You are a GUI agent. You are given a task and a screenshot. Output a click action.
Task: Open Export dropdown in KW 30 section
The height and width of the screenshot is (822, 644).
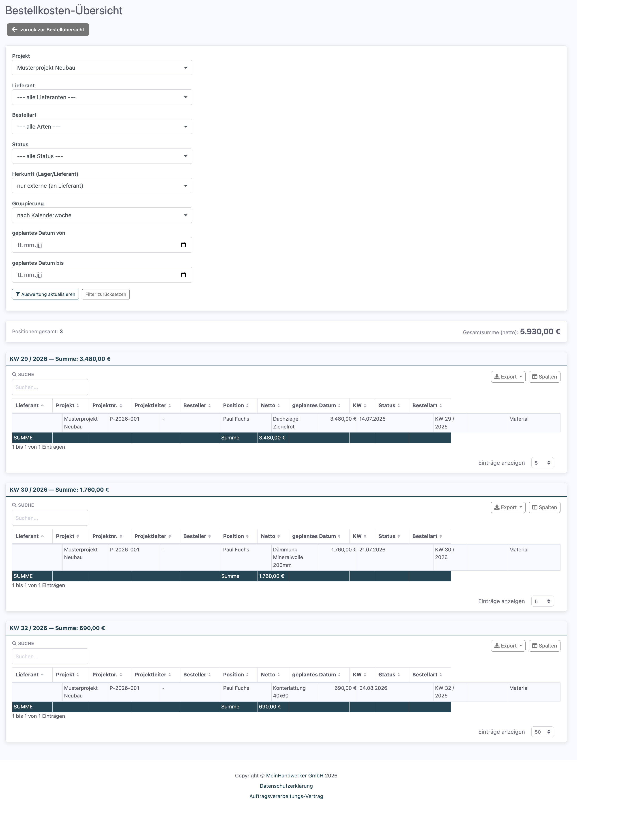(508, 508)
